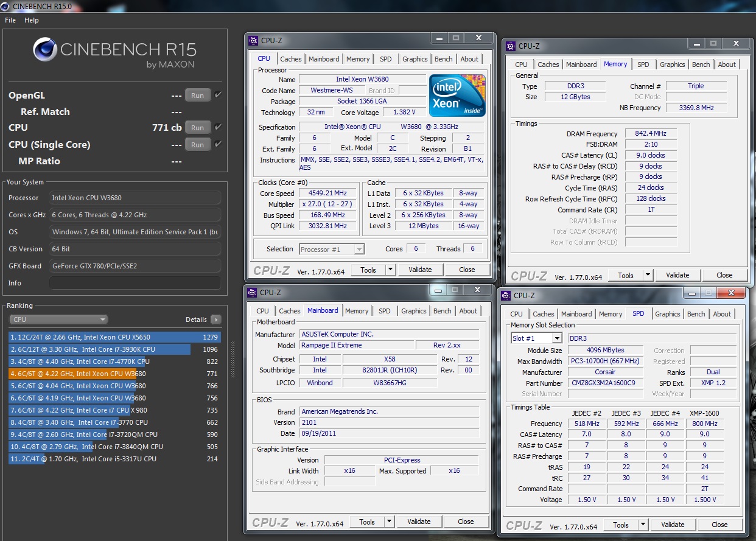Screen dimensions: 756x541
Task: Select ranking entry Core i7-4770K
Action: tap(114, 361)
